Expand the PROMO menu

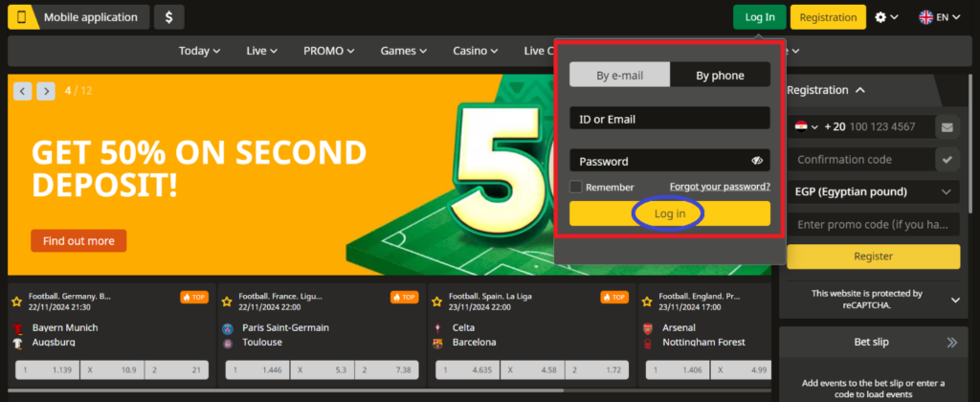coord(329,52)
